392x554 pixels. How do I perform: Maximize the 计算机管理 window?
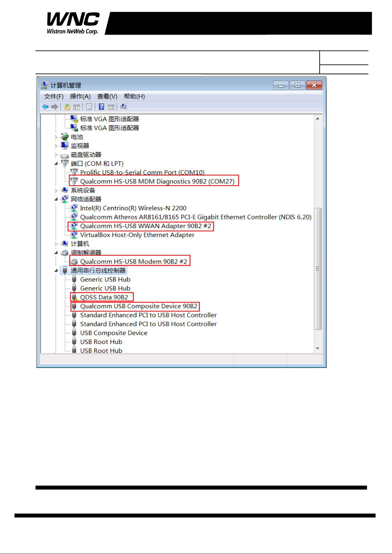(x=297, y=85)
